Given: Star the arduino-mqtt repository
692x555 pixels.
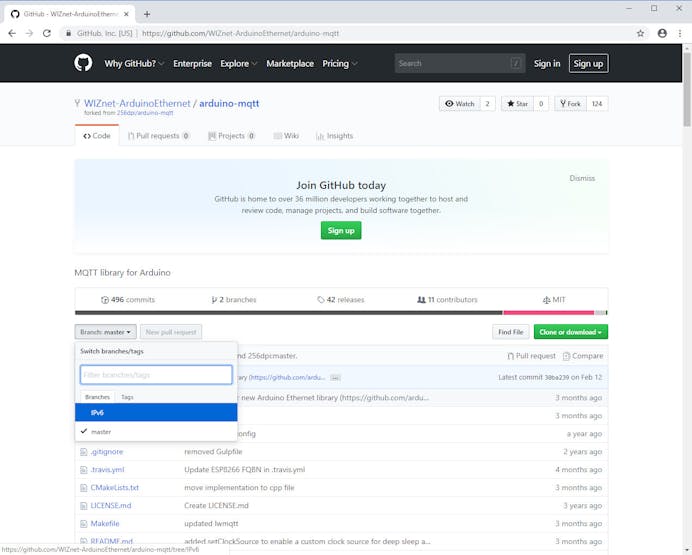Looking at the screenshot, I should 517,104.
